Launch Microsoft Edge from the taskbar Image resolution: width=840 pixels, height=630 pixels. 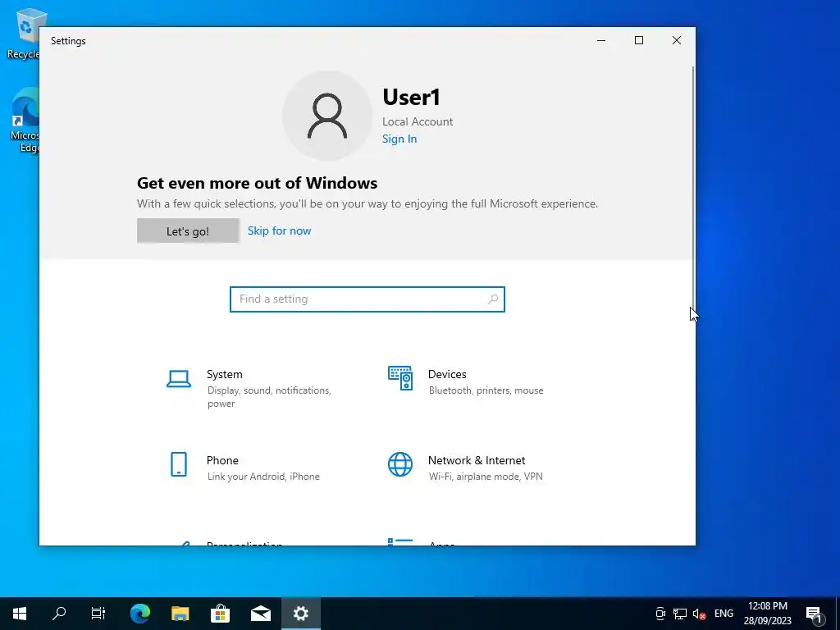140,614
